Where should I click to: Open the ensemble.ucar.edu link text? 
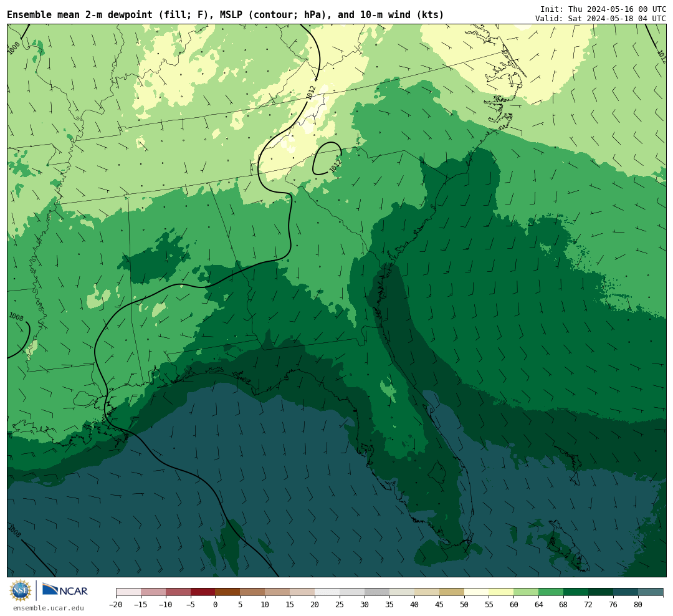coord(49,608)
